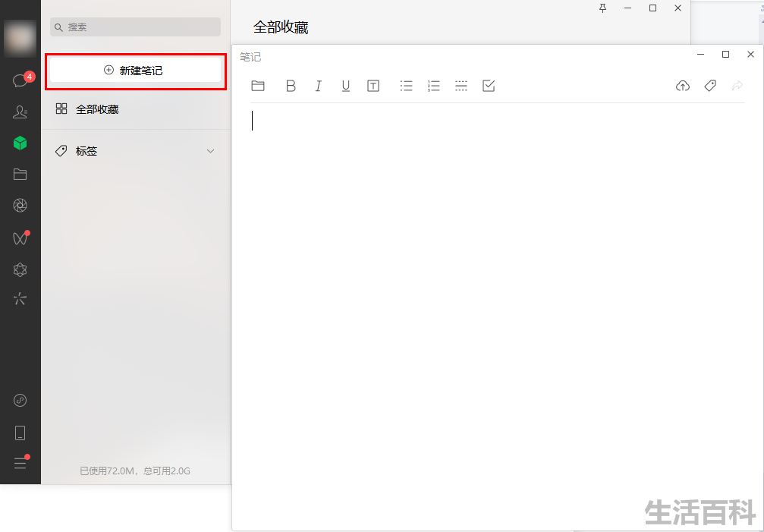
Task: Click the 笔记 window title text
Action: (250, 57)
